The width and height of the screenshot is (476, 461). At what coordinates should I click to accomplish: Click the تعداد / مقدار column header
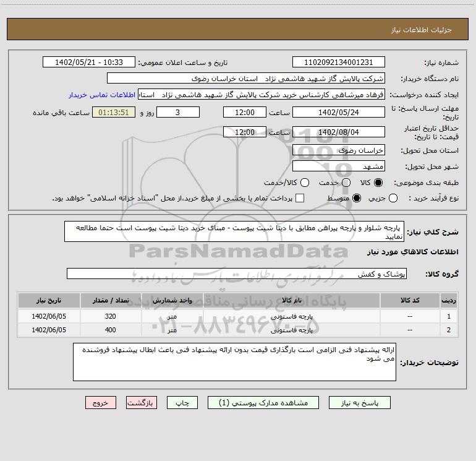tap(111, 300)
